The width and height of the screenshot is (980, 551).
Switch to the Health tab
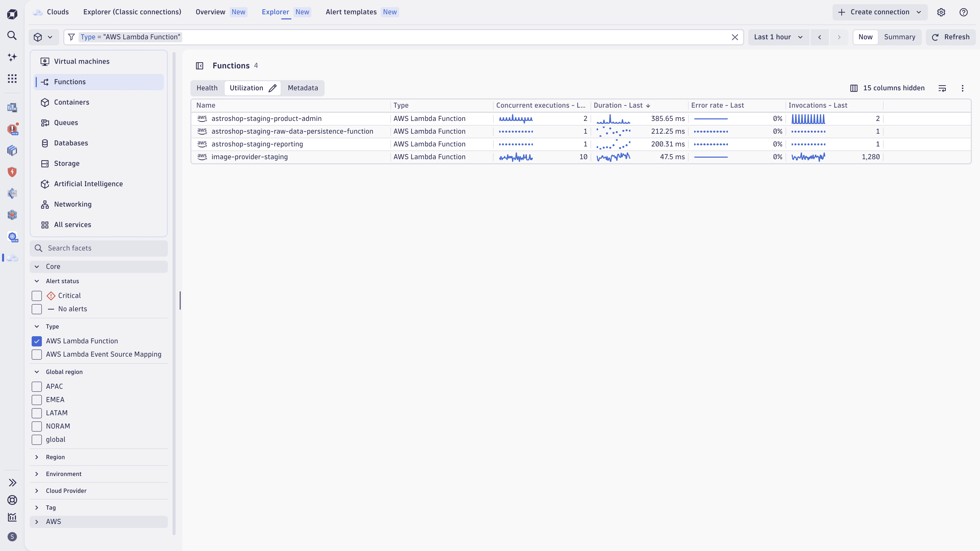click(207, 88)
